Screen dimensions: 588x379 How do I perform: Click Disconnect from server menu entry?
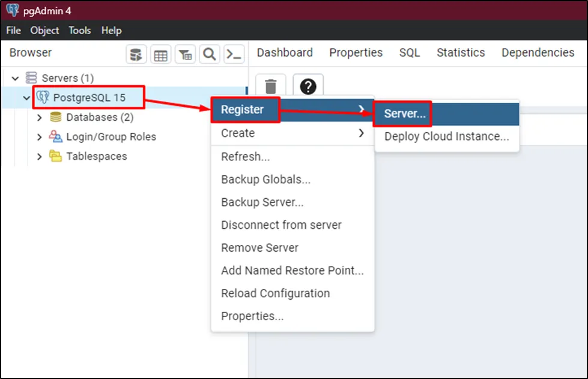(281, 225)
